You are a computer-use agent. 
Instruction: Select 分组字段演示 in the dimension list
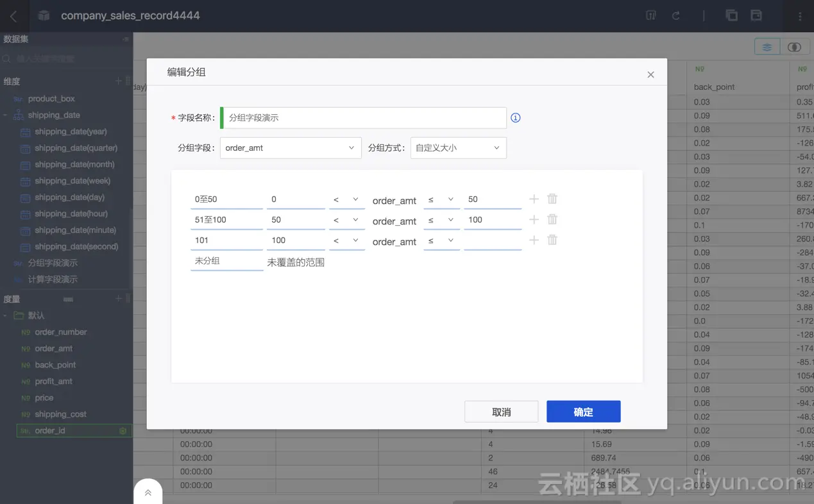coord(53,263)
